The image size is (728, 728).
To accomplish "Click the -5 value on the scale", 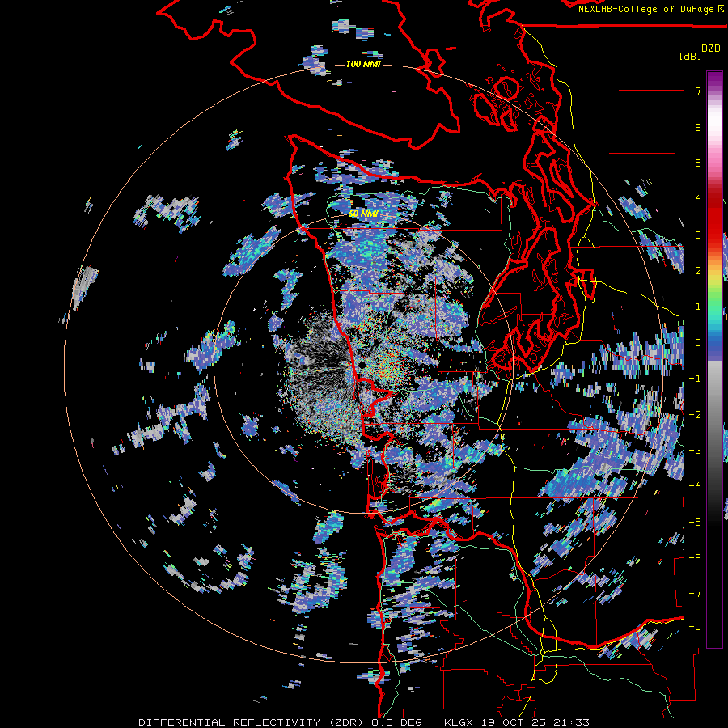I will (x=695, y=523).
